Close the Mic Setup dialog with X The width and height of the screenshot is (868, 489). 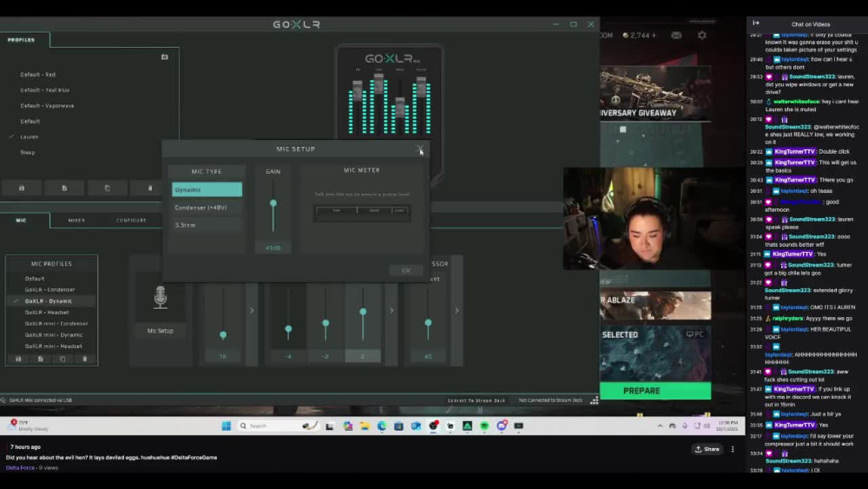click(x=420, y=149)
